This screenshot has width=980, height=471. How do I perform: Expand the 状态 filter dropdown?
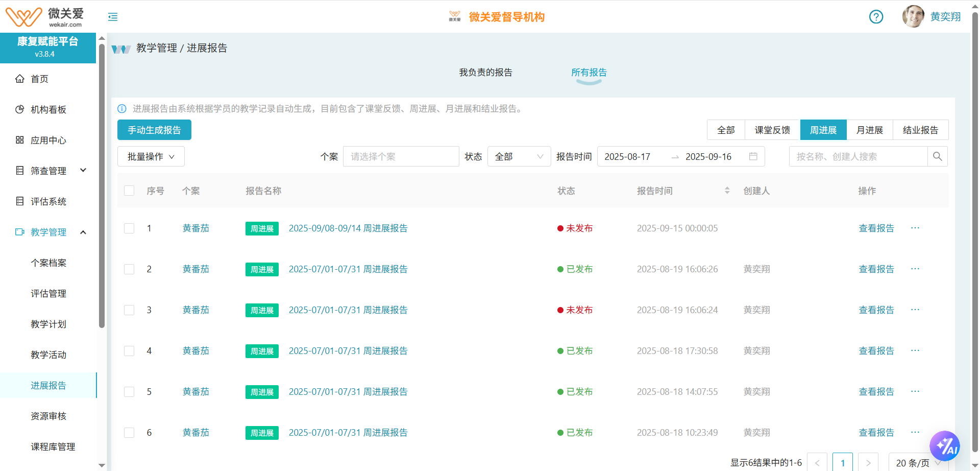[519, 156]
